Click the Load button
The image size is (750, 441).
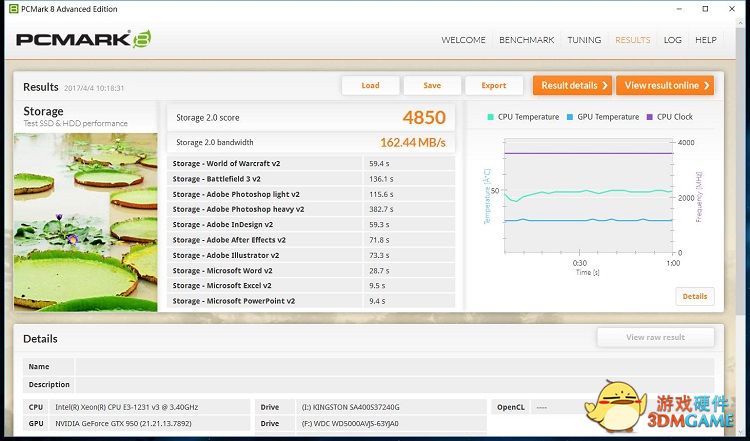coord(370,86)
